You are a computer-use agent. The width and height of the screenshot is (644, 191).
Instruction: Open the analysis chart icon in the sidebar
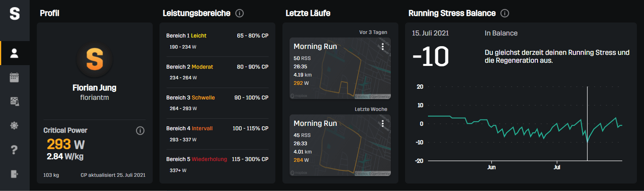click(14, 101)
